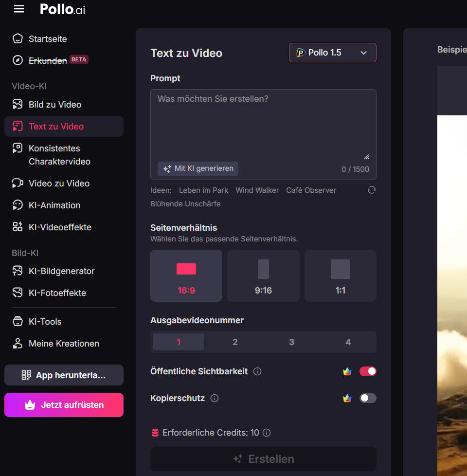The image size is (467, 476).
Task: Set output video number to 2
Action: pos(235,342)
